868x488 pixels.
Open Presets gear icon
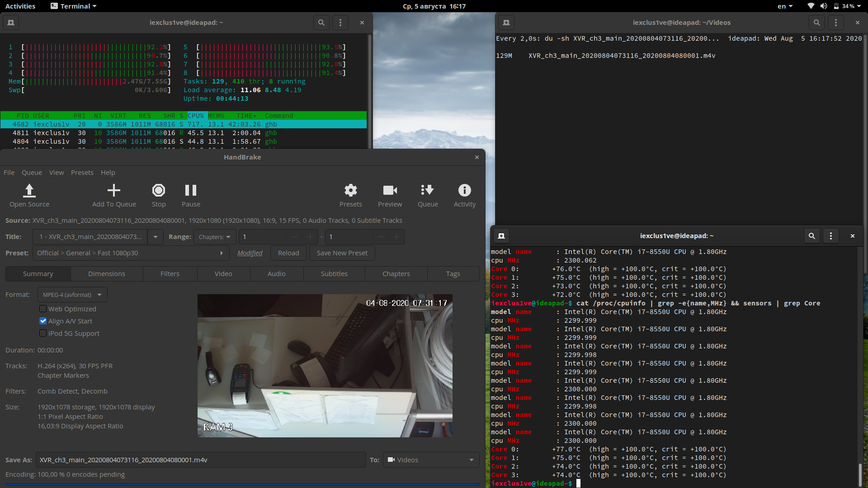click(x=351, y=190)
